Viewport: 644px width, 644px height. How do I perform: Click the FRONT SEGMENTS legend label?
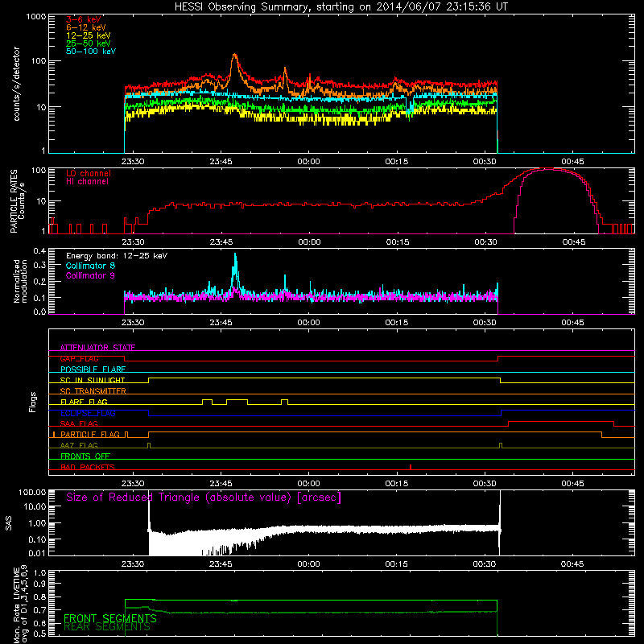[110, 618]
